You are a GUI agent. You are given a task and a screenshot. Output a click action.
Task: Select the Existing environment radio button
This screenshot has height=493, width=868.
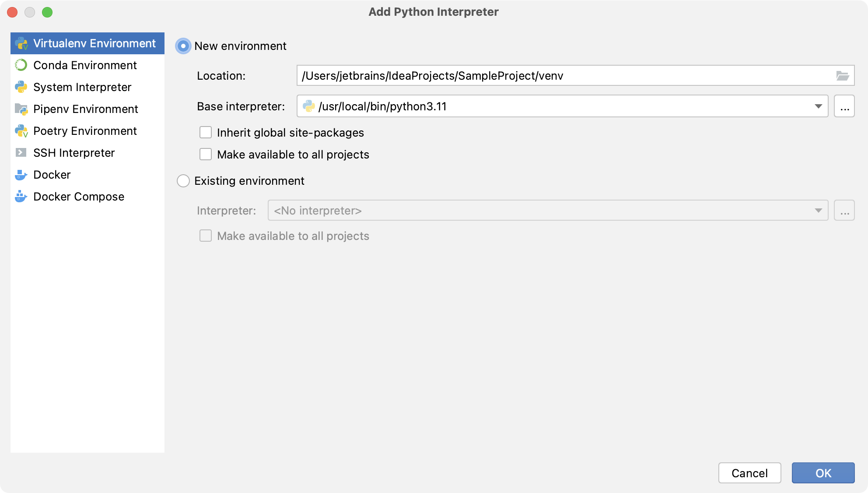[x=184, y=181]
